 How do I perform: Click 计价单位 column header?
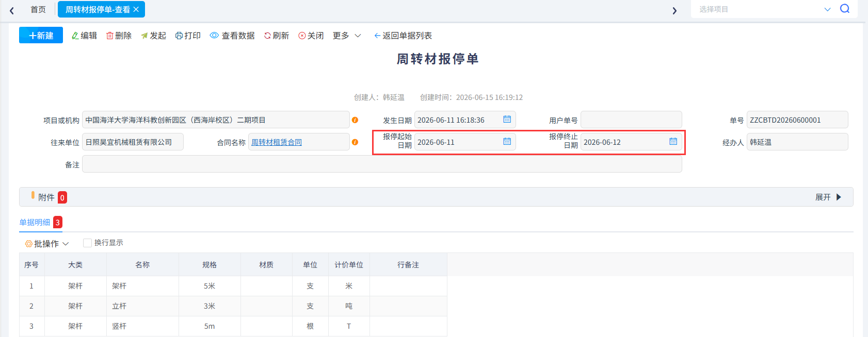tap(349, 265)
